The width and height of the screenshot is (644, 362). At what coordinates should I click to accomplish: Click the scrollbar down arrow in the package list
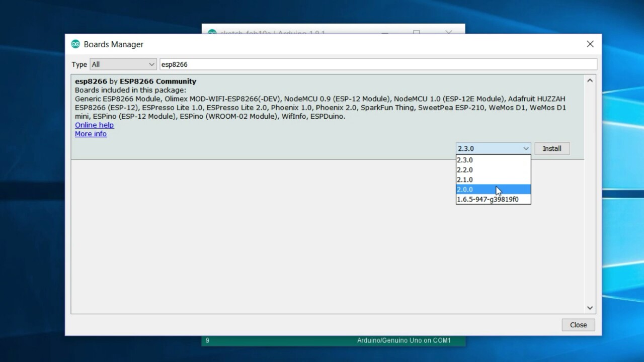tap(590, 308)
